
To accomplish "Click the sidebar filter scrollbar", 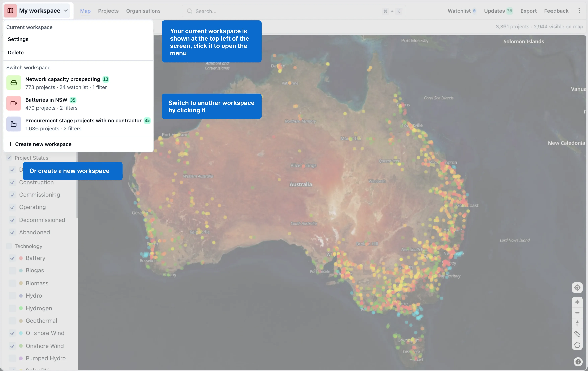I will tap(77, 186).
